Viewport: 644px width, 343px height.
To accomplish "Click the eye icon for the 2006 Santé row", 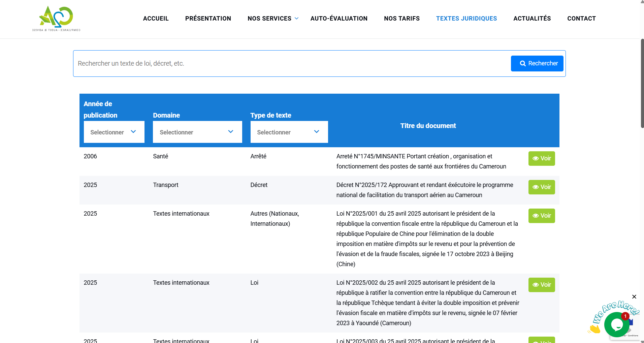I will 536,158.
